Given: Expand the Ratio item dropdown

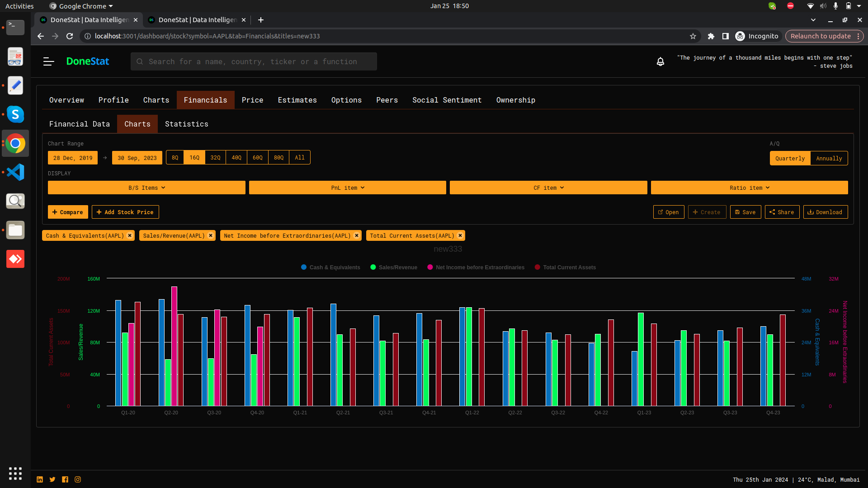Looking at the screenshot, I should coord(749,188).
